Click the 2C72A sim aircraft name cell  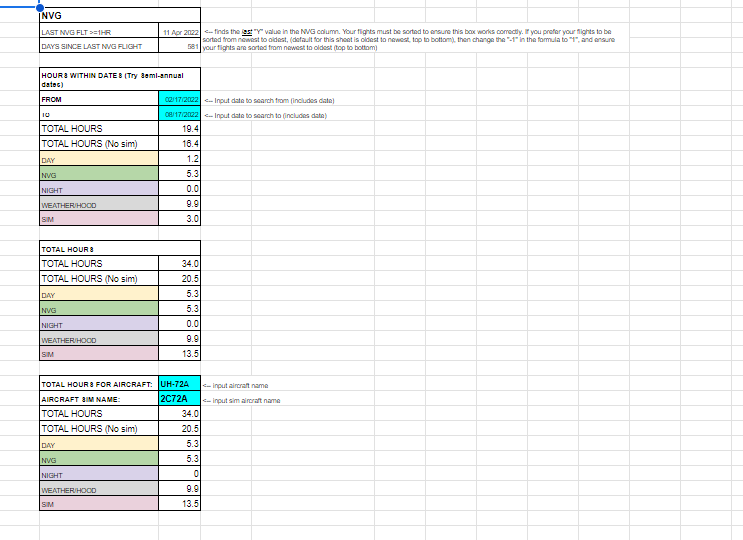click(180, 399)
